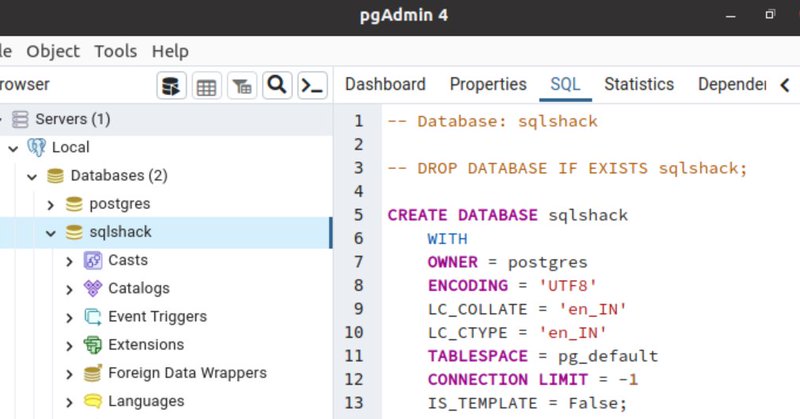Click the Catalogs node icon
Viewport: 800px width, 419px height.
click(x=93, y=288)
